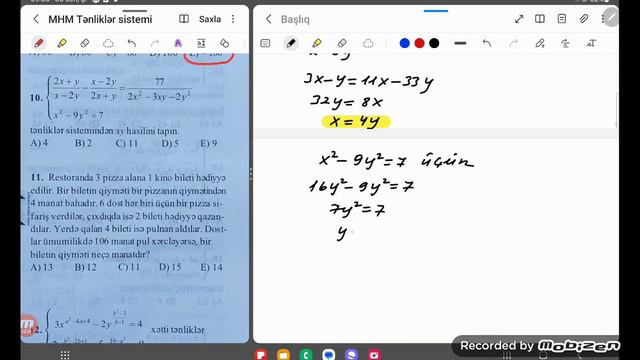Viewport: 640px width, 360px height.
Task: Go back from Başlıq note
Action: coord(268,19)
